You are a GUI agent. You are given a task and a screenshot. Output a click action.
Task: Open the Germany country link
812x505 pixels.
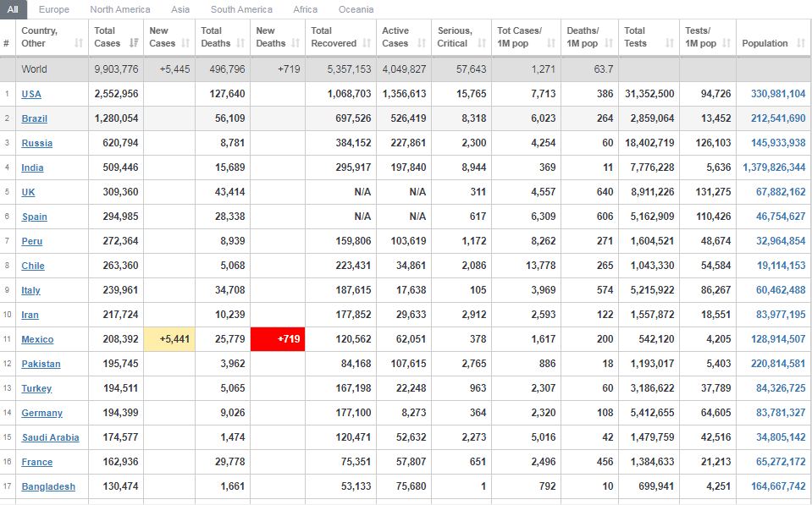pyautogui.click(x=42, y=413)
